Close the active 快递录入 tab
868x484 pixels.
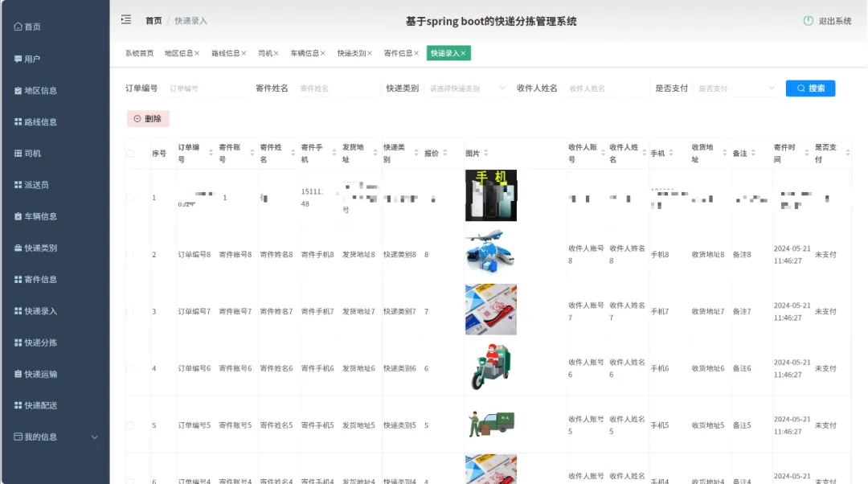coord(464,53)
